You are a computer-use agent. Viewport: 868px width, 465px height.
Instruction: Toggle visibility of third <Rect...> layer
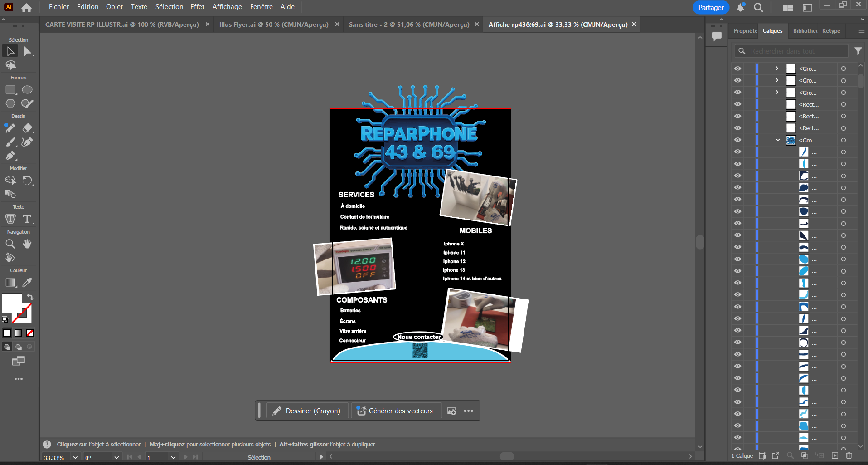click(738, 128)
